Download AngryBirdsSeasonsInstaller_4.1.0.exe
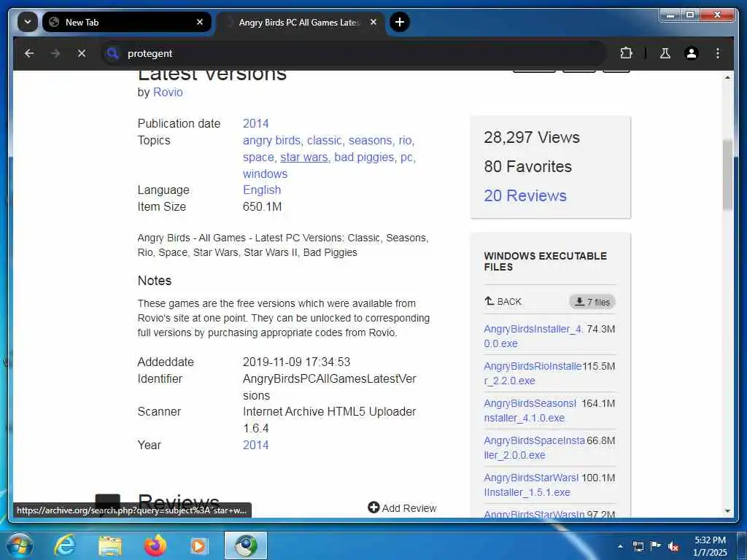 point(530,411)
